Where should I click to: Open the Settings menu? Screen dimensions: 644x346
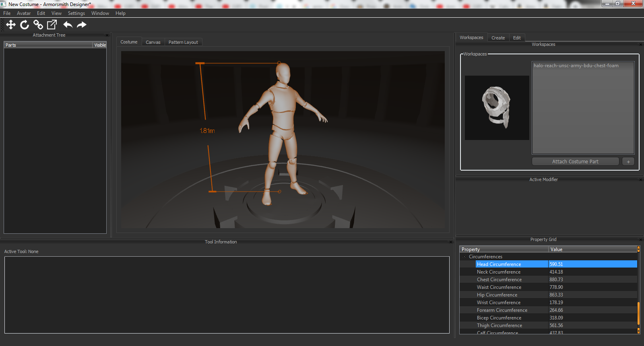(76, 13)
